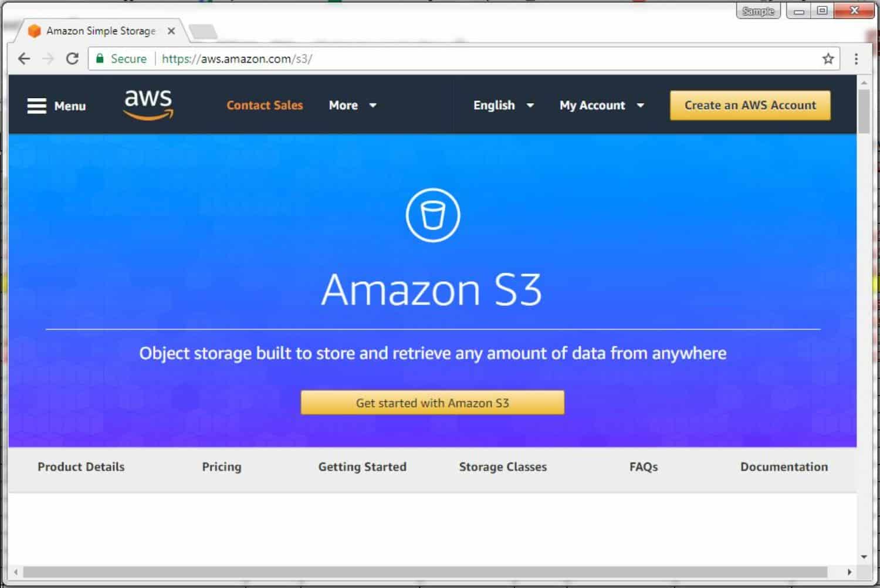Click the vertical scrollbar thumb
The width and height of the screenshot is (880, 588).
(864, 111)
